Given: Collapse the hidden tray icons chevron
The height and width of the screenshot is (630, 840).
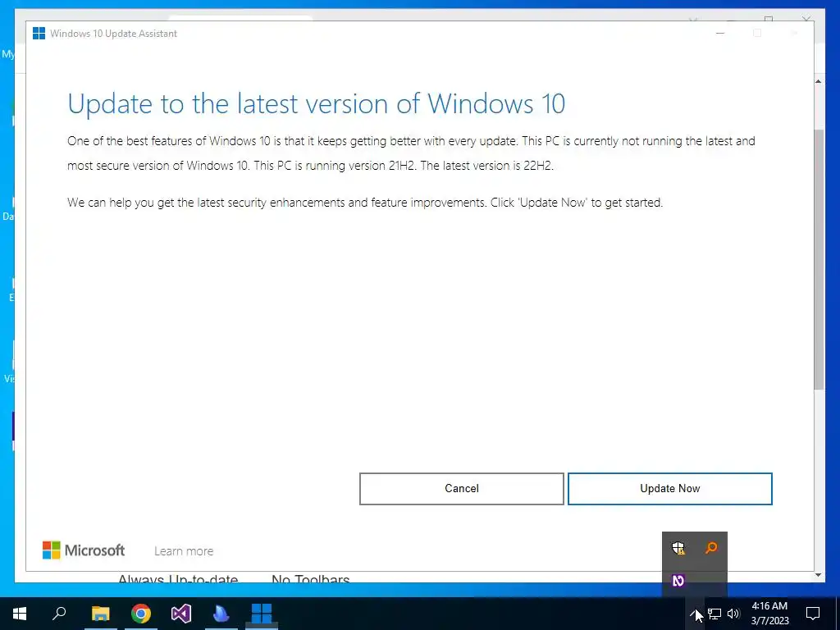Looking at the screenshot, I should click(x=694, y=614).
